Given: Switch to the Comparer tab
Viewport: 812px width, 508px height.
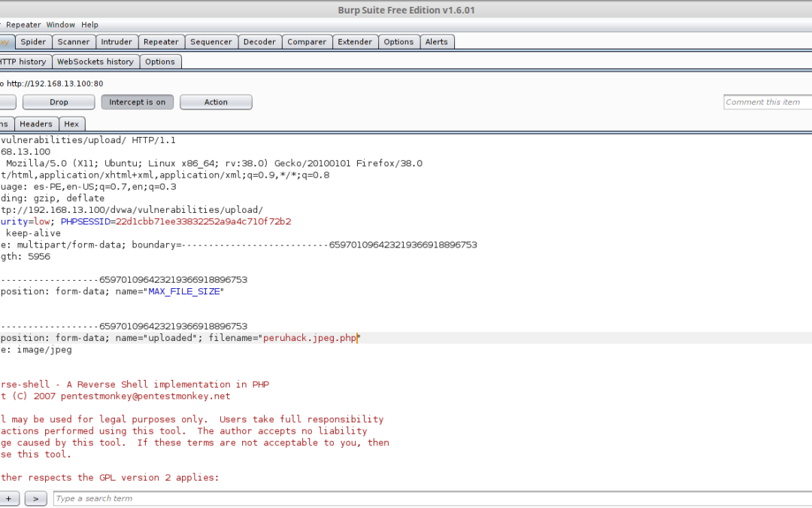Looking at the screenshot, I should [307, 42].
